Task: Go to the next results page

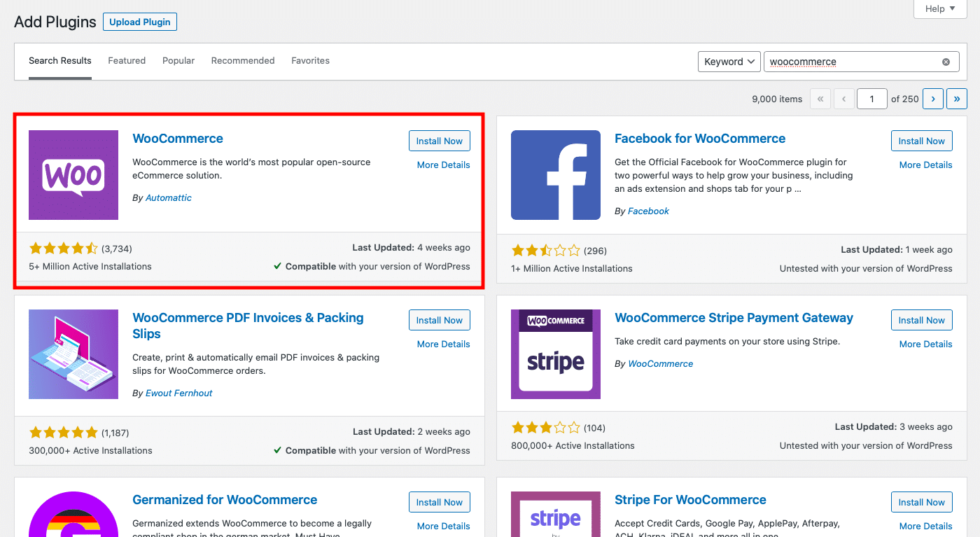Action: (933, 99)
